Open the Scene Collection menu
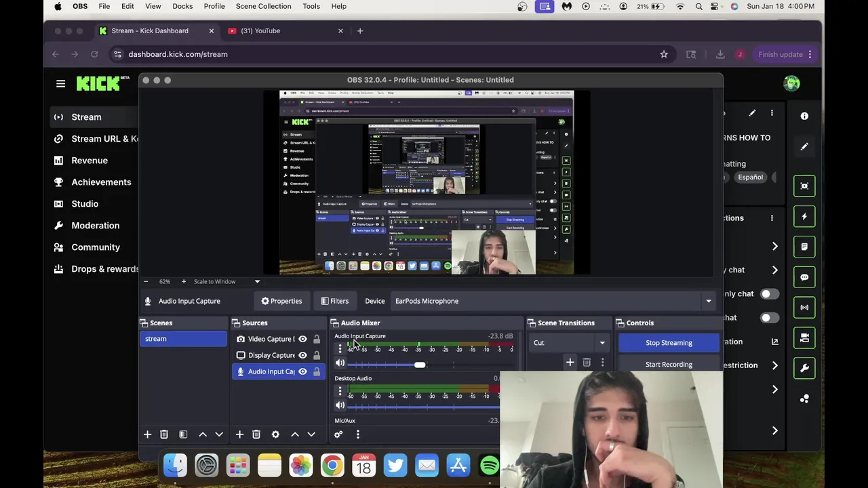 (x=263, y=6)
